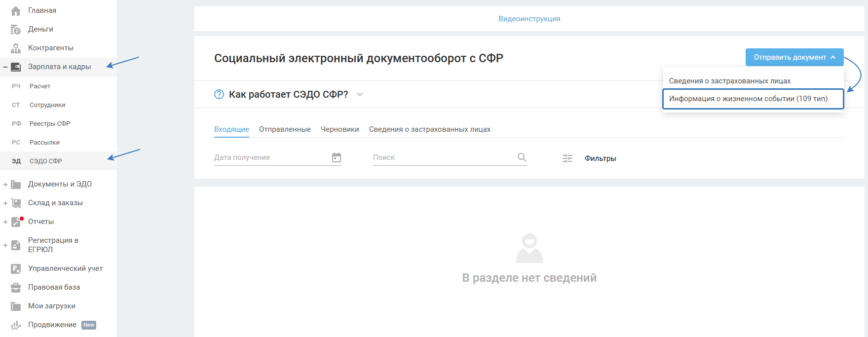Open the Отправить документ dropdown button

pyautogui.click(x=794, y=57)
